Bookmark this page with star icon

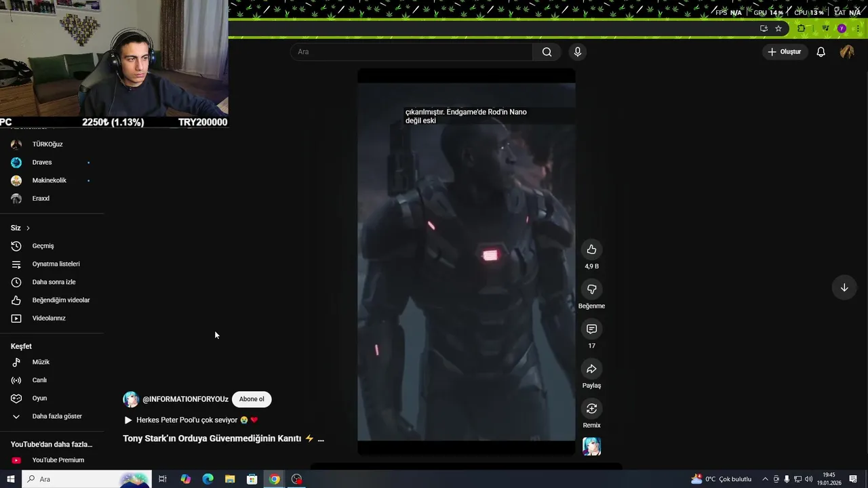point(778,28)
